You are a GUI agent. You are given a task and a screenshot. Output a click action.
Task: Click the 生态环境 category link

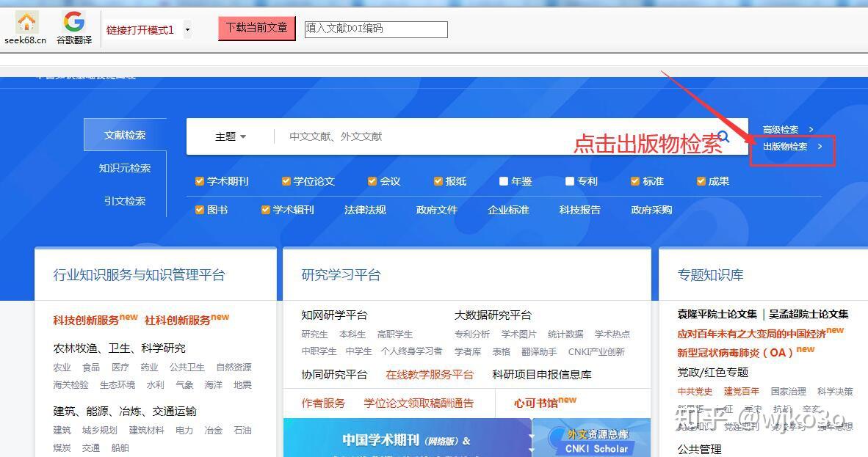(x=117, y=385)
